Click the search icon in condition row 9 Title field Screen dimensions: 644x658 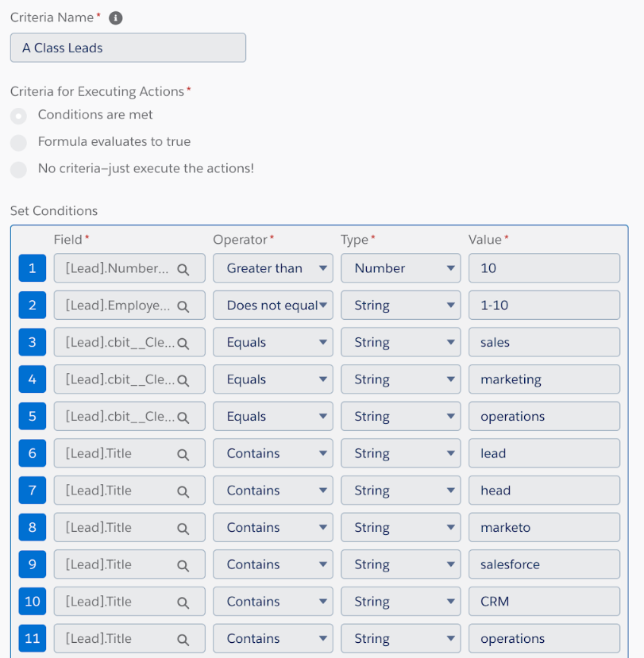click(183, 566)
